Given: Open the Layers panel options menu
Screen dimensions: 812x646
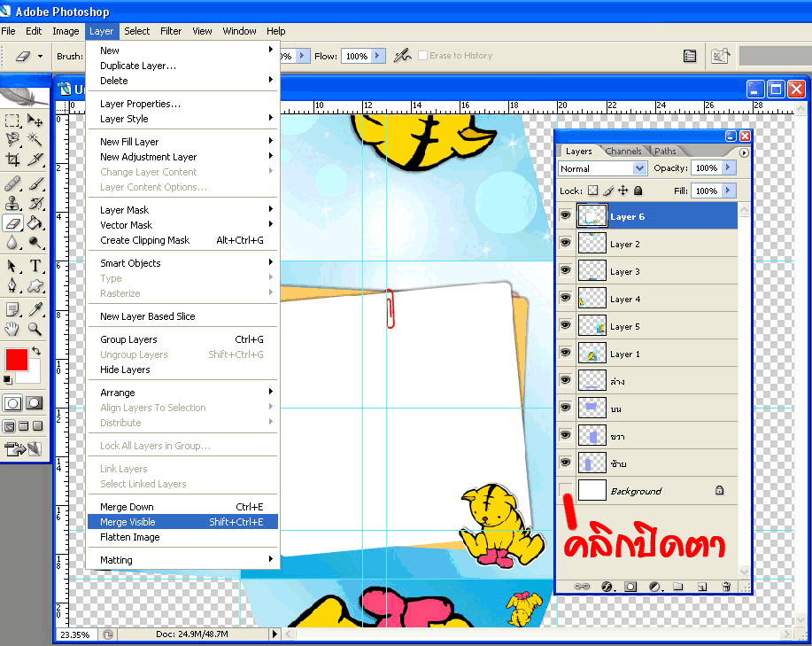Looking at the screenshot, I should (744, 152).
